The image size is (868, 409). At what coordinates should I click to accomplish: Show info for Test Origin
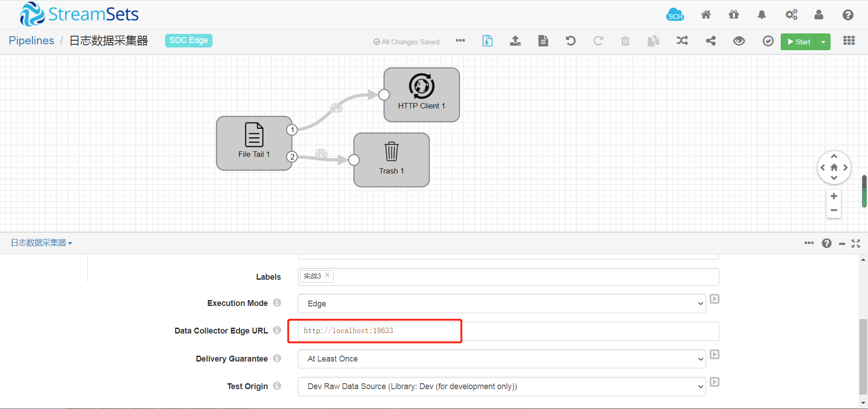coord(277,385)
